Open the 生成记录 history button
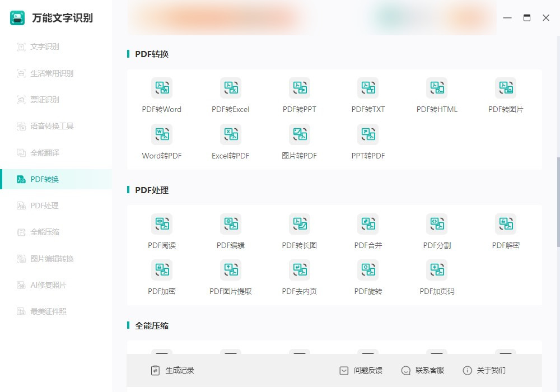This screenshot has width=560, height=392. 172,371
